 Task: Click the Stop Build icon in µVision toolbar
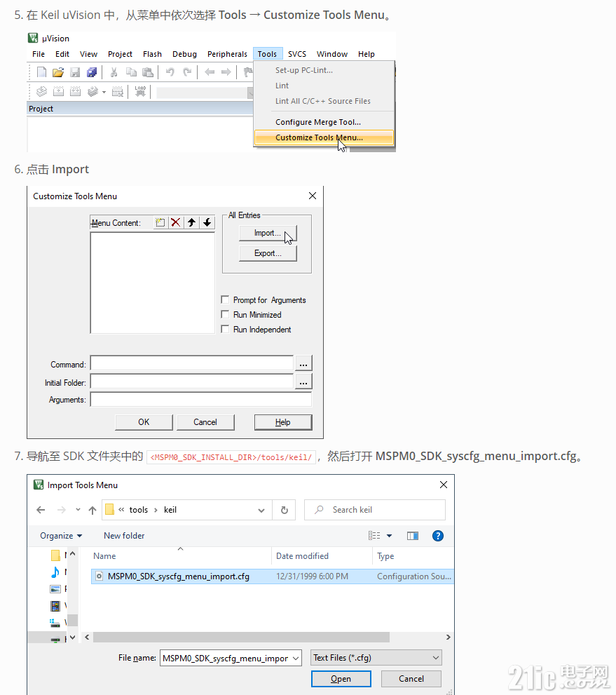117,92
